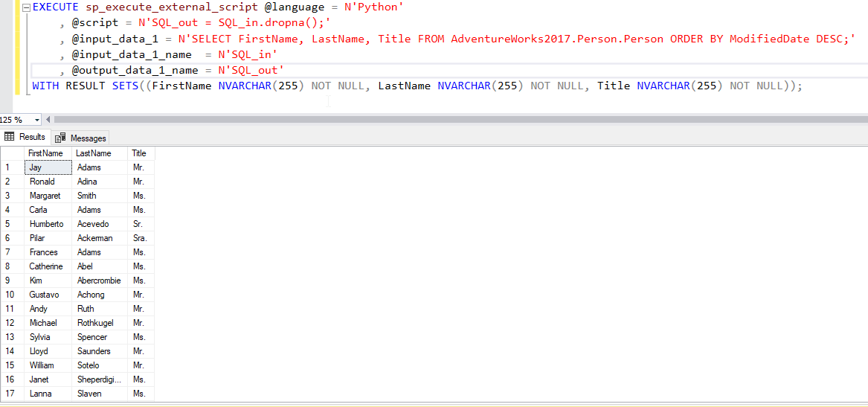Click the cell 'Saunders'
The height and width of the screenshot is (407, 868).
coord(100,351)
